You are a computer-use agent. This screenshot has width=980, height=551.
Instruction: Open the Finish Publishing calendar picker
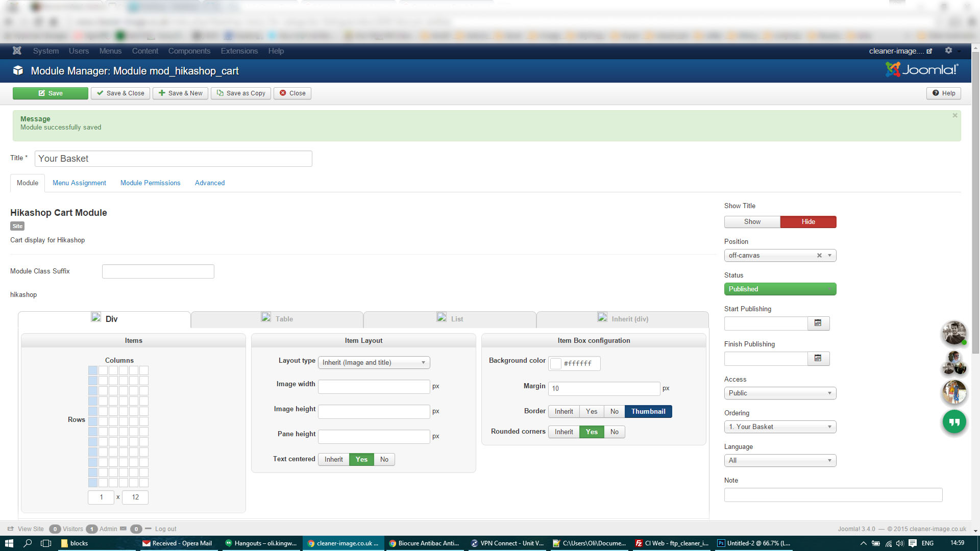coord(818,358)
